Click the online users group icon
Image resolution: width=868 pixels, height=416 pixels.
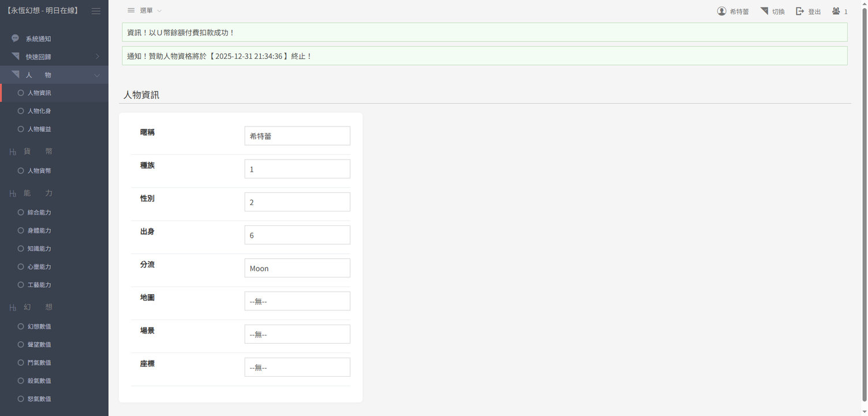point(836,11)
